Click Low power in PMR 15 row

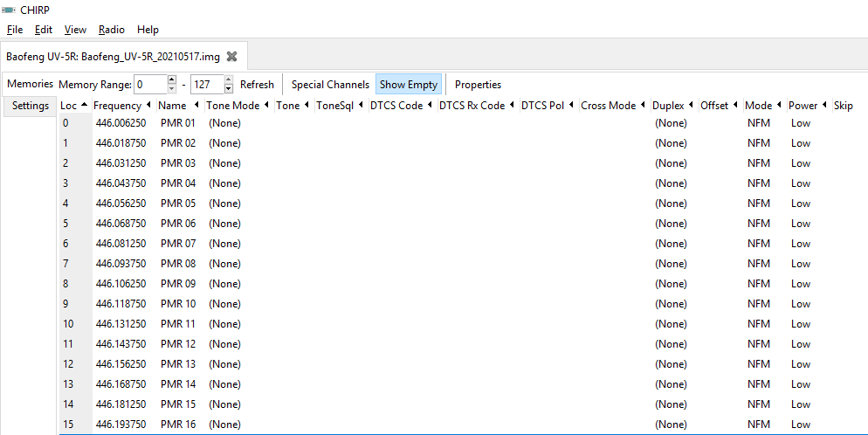click(801, 404)
